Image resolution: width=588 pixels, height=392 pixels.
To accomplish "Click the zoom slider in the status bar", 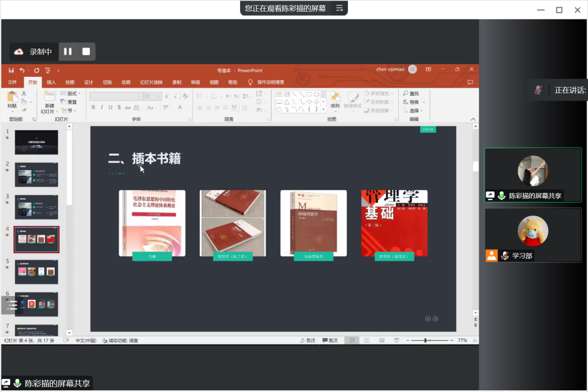I will tap(430, 340).
